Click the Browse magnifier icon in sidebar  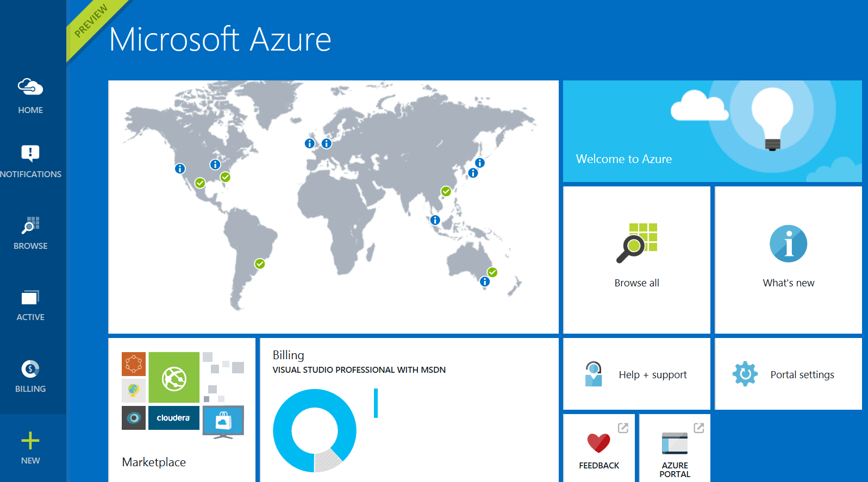(30, 225)
